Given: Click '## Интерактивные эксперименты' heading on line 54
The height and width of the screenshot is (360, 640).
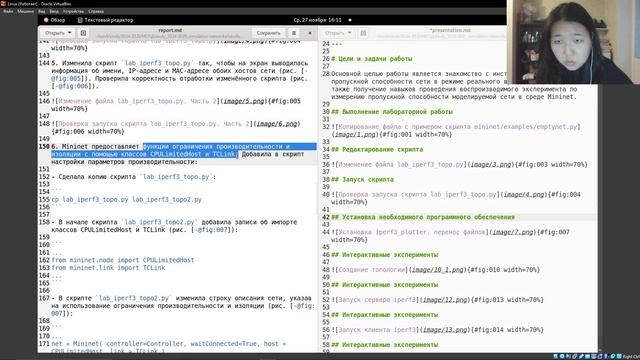Looking at the screenshot, I should (x=384, y=315).
